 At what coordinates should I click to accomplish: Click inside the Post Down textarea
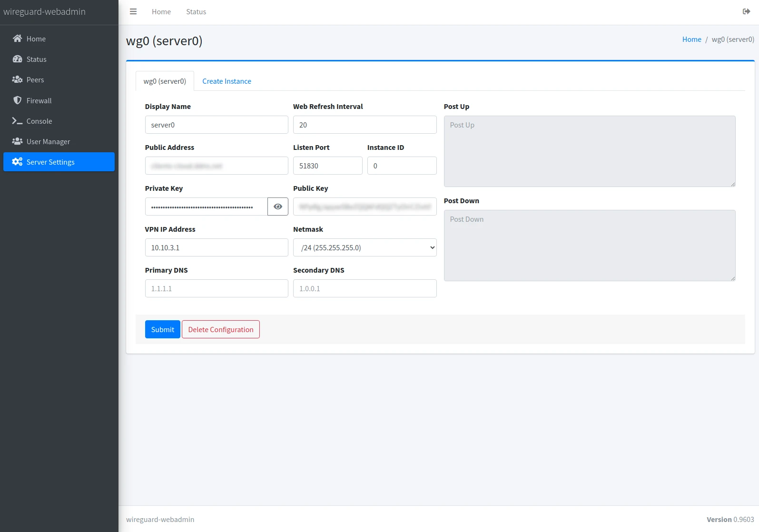click(x=590, y=246)
